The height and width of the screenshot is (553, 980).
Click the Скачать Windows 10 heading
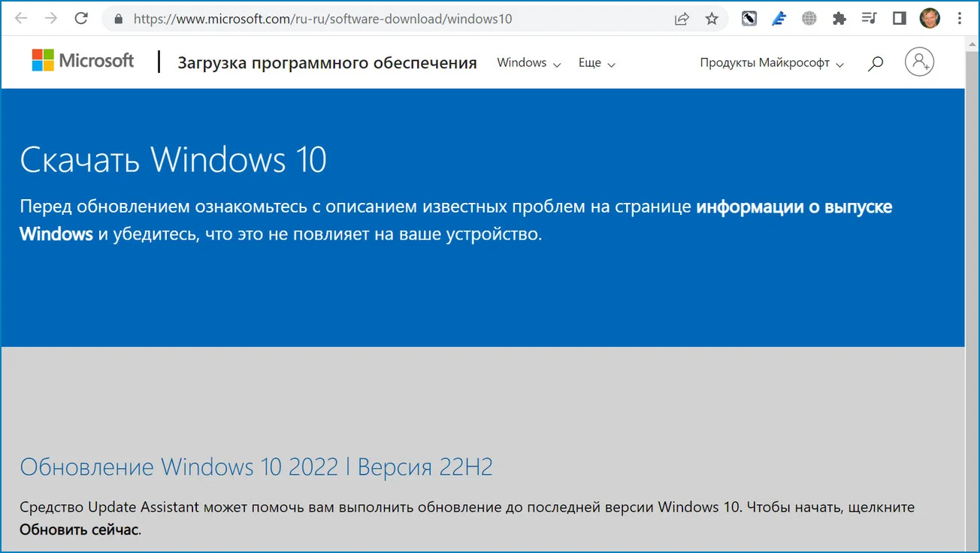click(x=173, y=160)
